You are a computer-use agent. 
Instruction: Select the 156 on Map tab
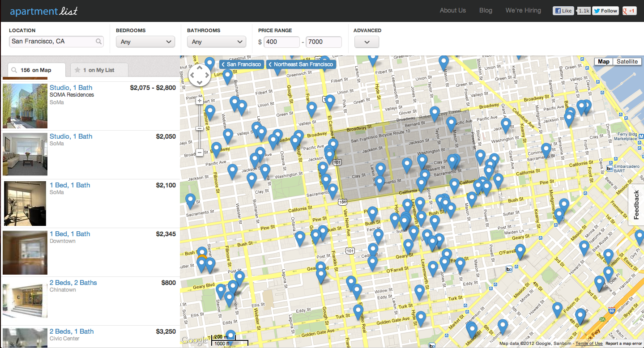tap(37, 70)
